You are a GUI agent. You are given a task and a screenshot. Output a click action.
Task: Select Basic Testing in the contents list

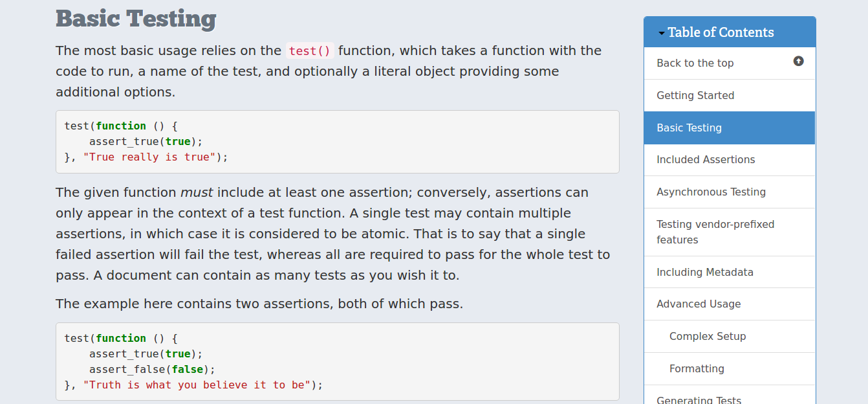730,128
